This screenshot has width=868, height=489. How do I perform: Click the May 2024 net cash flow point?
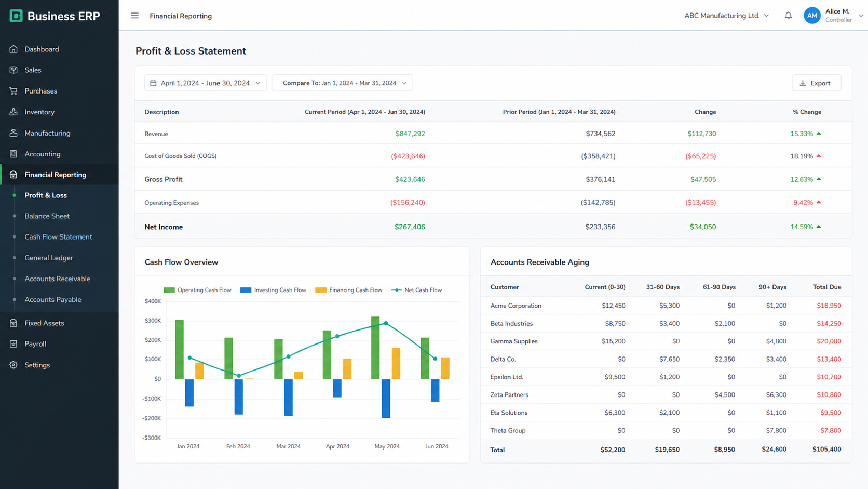(x=386, y=323)
